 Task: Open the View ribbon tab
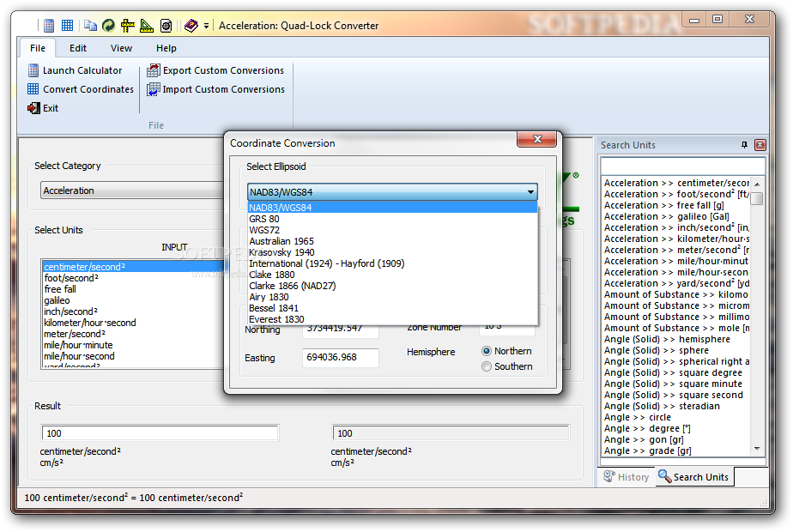(121, 48)
